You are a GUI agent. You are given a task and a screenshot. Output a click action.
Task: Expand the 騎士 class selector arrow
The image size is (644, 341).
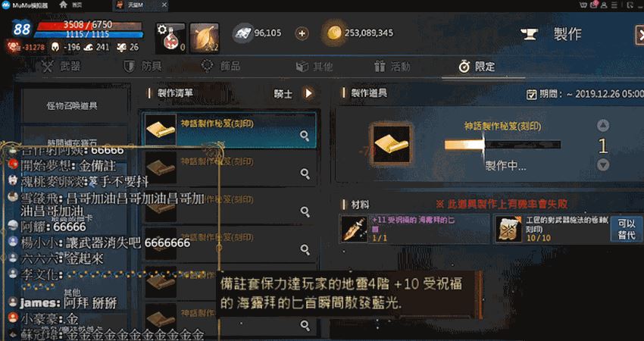[x=308, y=93]
